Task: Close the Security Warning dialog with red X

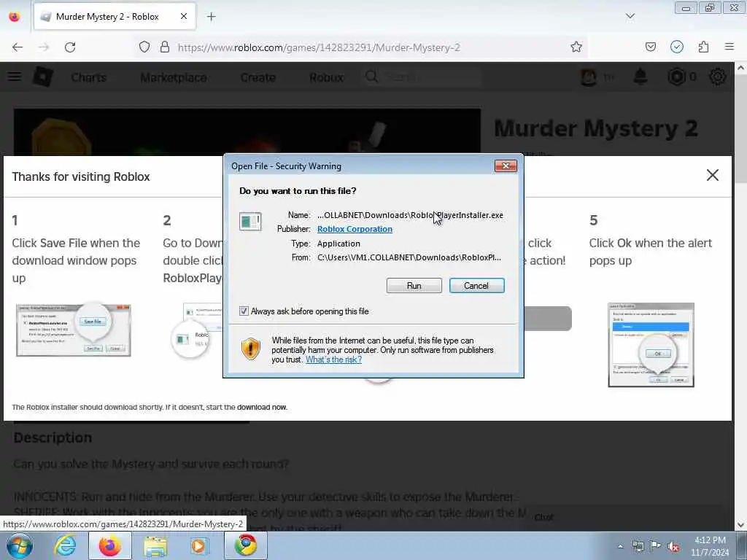Action: [x=506, y=166]
